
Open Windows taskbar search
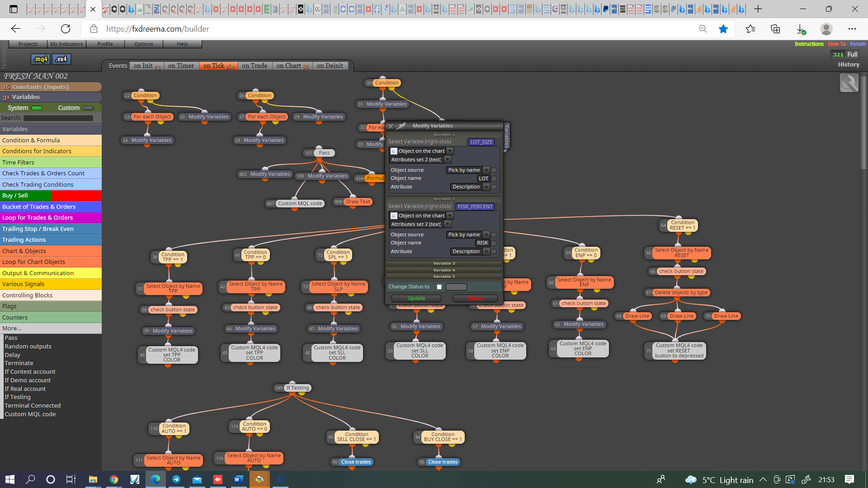click(30, 479)
